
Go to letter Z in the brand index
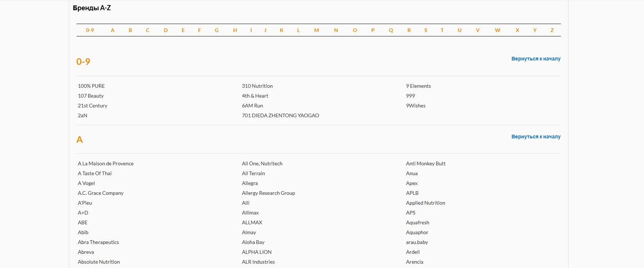tap(552, 30)
